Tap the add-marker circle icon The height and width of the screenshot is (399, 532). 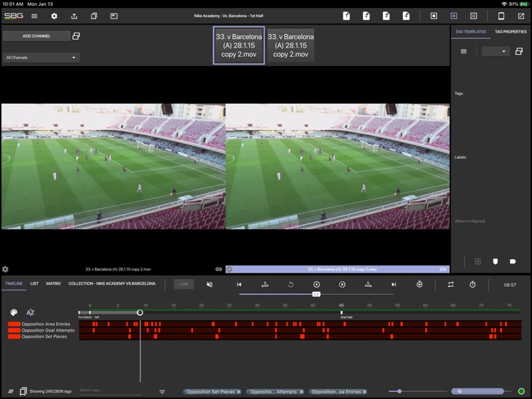pos(419,284)
